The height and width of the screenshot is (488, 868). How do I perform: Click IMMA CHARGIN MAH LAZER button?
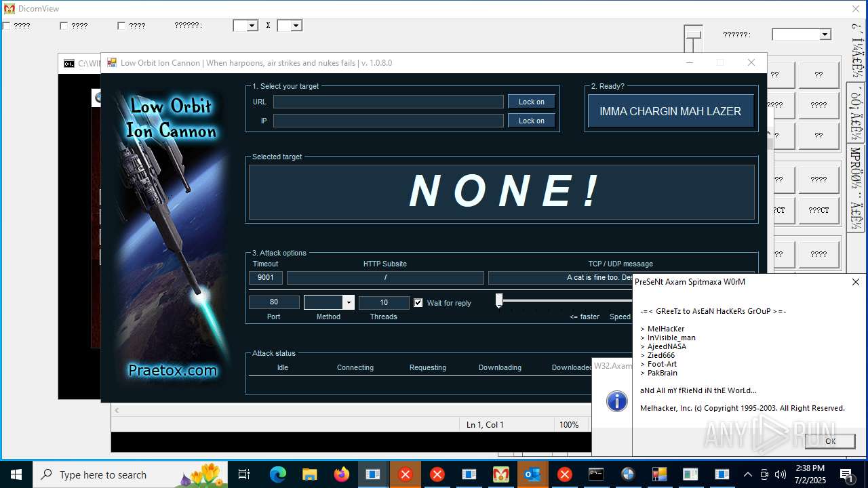(x=671, y=111)
